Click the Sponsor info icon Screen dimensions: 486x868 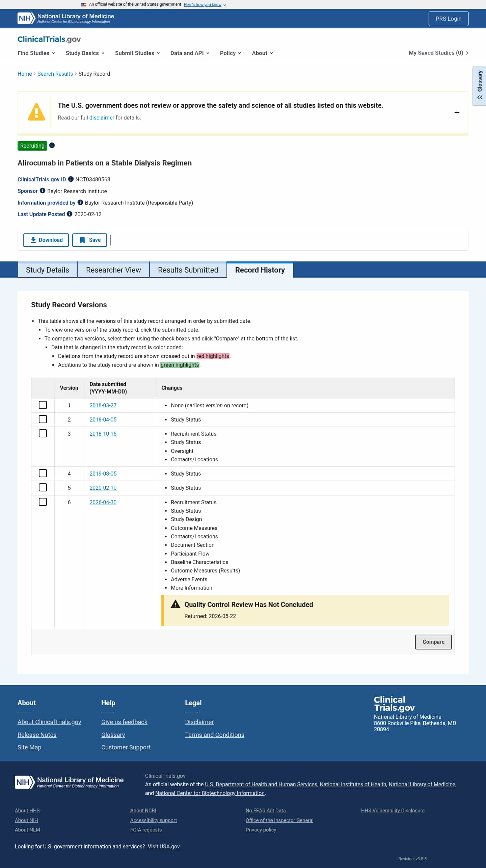tap(43, 190)
